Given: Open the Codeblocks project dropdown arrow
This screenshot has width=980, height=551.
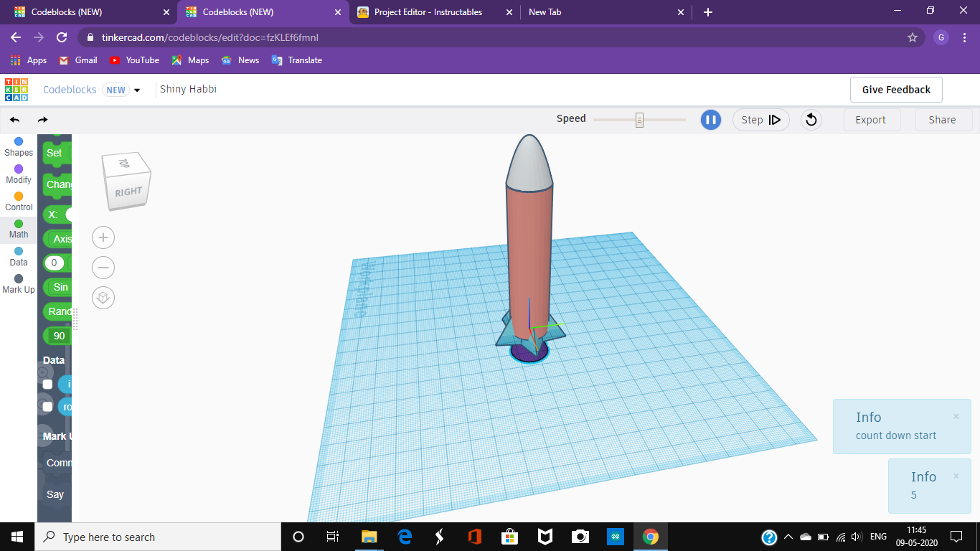Looking at the screenshot, I should click(x=136, y=90).
